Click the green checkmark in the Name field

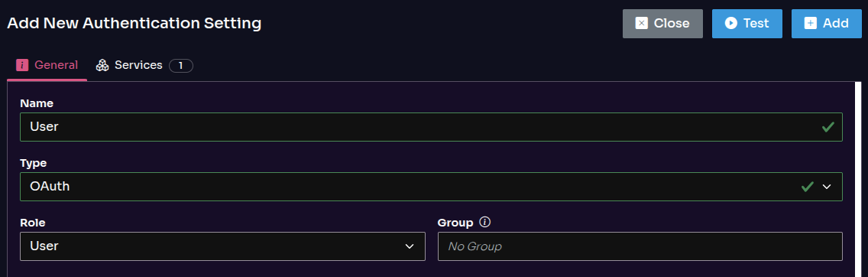828,127
